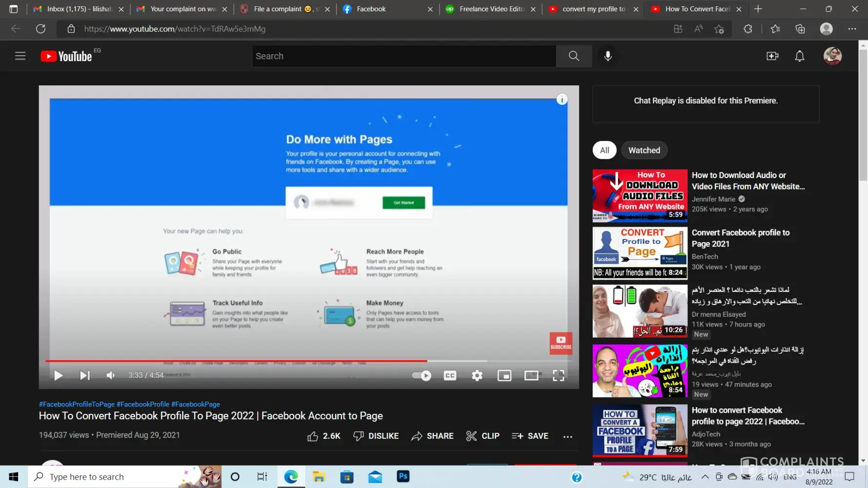The height and width of the screenshot is (488, 868).
Task: Open YouTube notifications bell
Action: tap(799, 56)
